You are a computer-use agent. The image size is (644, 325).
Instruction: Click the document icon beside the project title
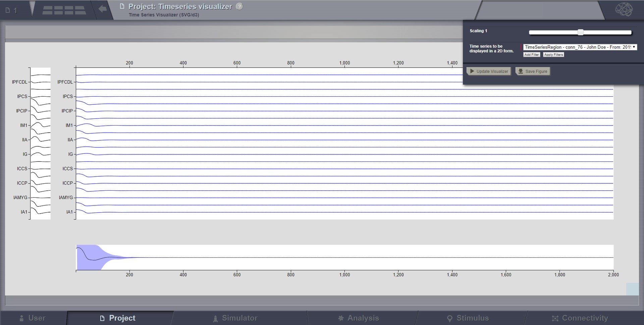[x=122, y=6]
